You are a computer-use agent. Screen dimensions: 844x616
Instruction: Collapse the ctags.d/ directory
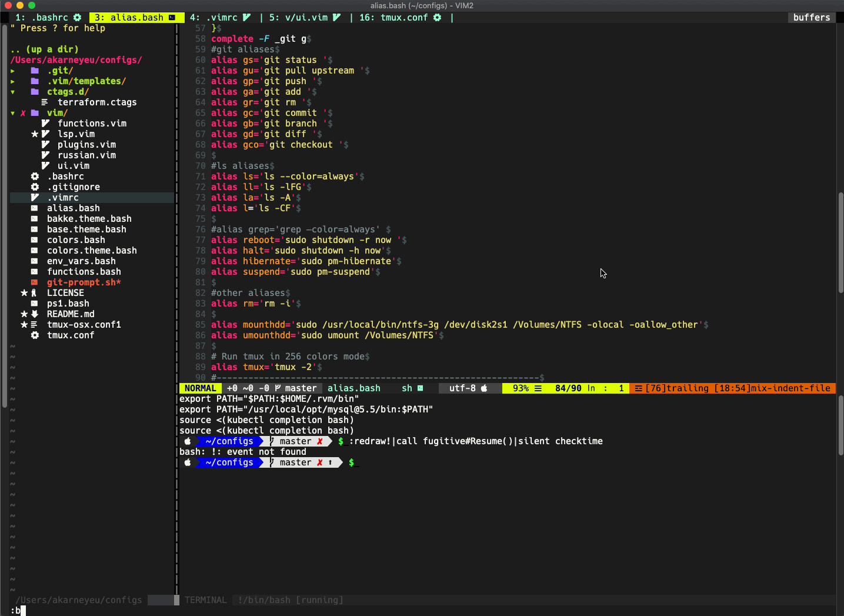pos(12,91)
